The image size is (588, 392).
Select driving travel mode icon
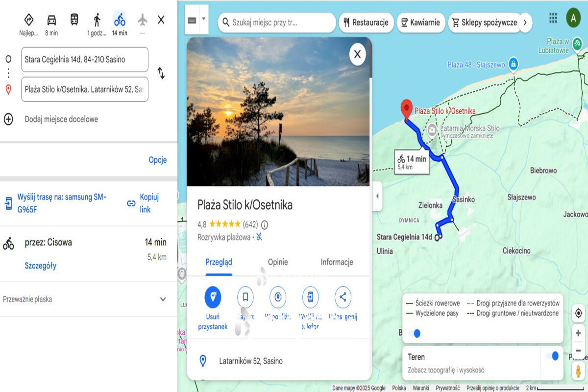coord(51,20)
